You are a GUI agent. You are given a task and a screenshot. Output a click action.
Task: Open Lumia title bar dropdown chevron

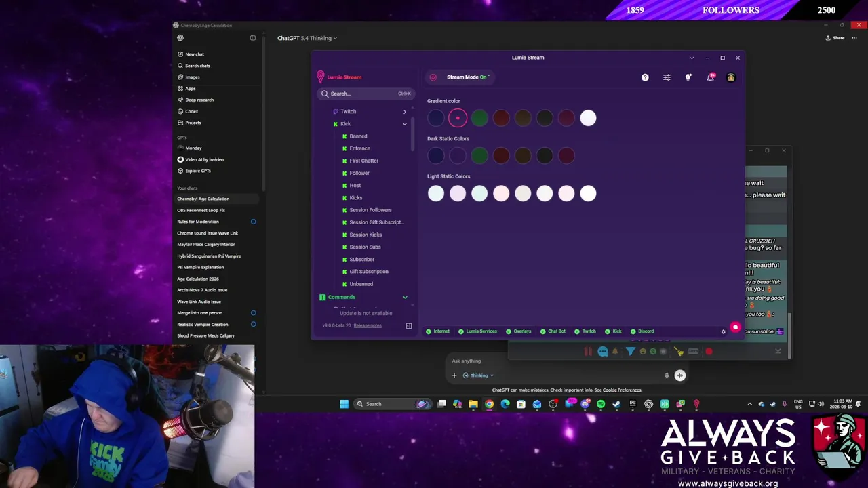point(692,58)
